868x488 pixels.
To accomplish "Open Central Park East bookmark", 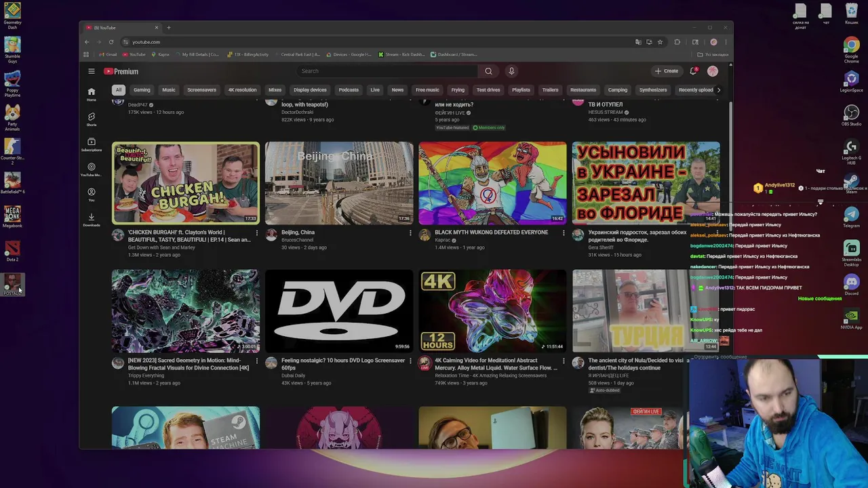I will [297, 54].
